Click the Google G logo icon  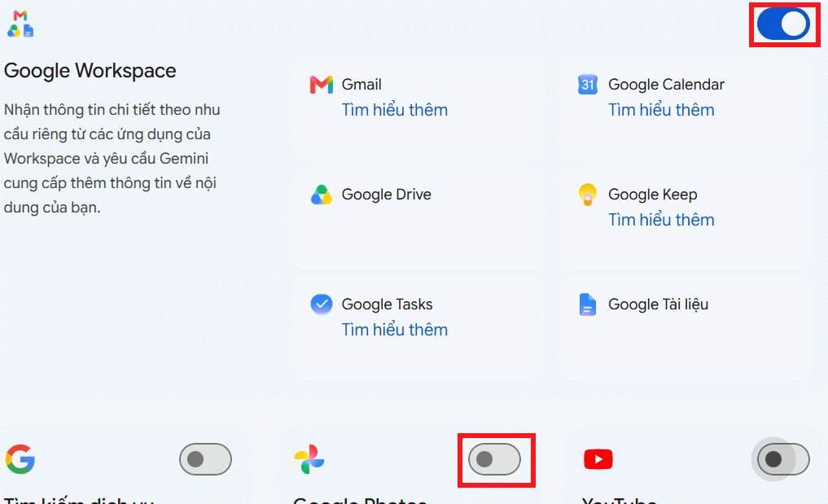click(x=20, y=458)
